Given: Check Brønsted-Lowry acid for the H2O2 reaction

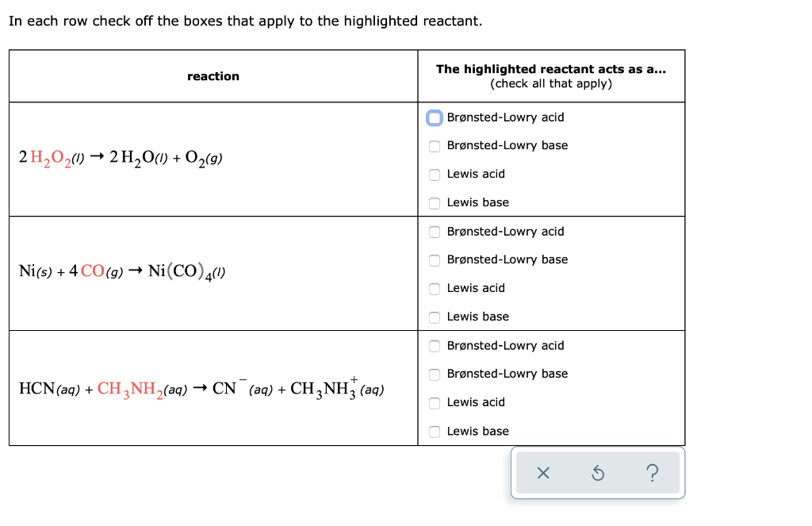Looking at the screenshot, I should [x=435, y=117].
